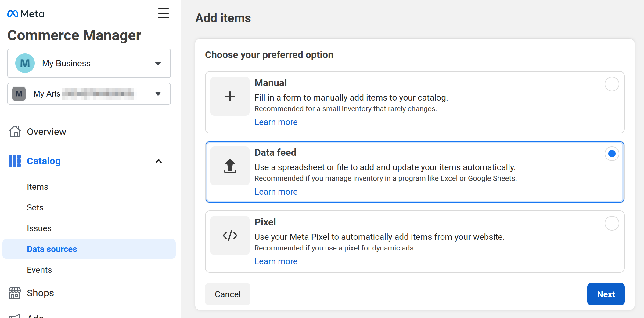
Task: Open the hamburger menu icon
Action: [163, 13]
